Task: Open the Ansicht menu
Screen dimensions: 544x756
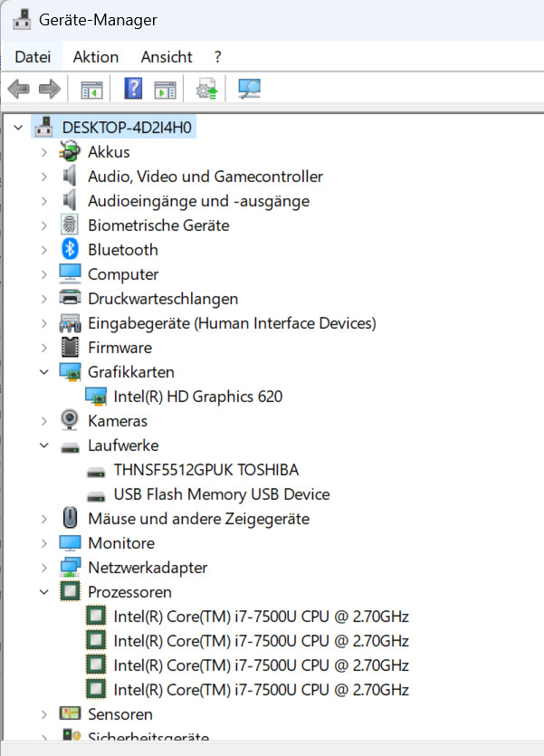Action: coord(167,57)
